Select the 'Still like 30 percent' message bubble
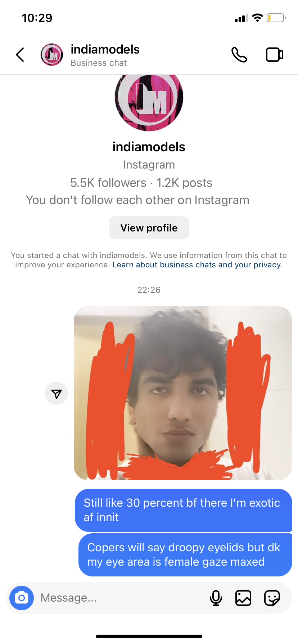The image size is (298, 644). click(x=184, y=510)
